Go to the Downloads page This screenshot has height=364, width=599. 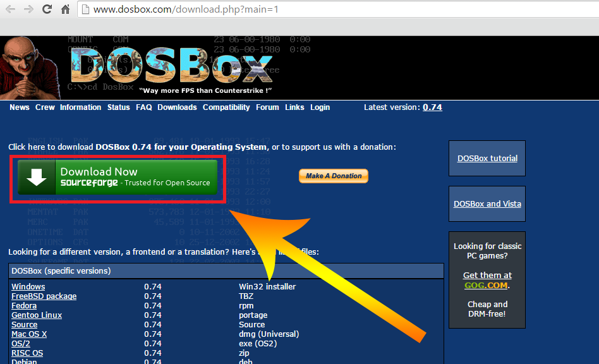178,107
